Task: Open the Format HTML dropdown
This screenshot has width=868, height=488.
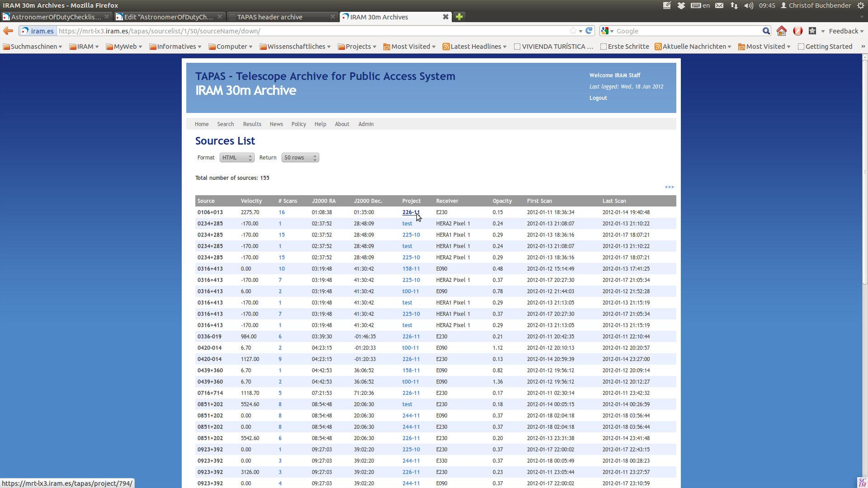Action: pyautogui.click(x=236, y=158)
